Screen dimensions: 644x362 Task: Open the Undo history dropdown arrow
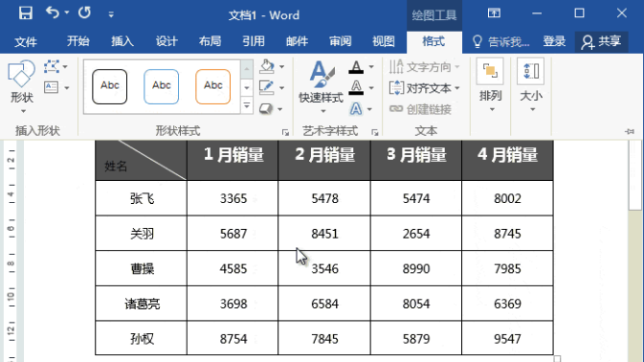click(67, 13)
